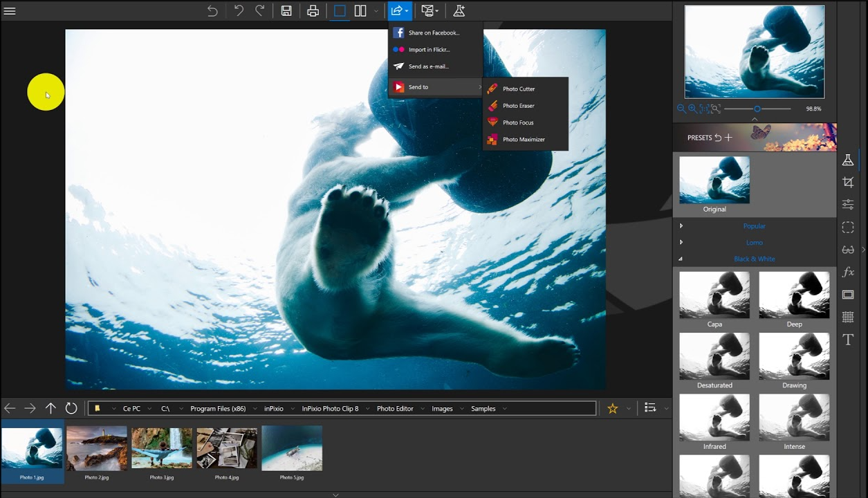Select the Crop tool in the right sidebar
This screenshot has height=498, width=868.
(848, 182)
